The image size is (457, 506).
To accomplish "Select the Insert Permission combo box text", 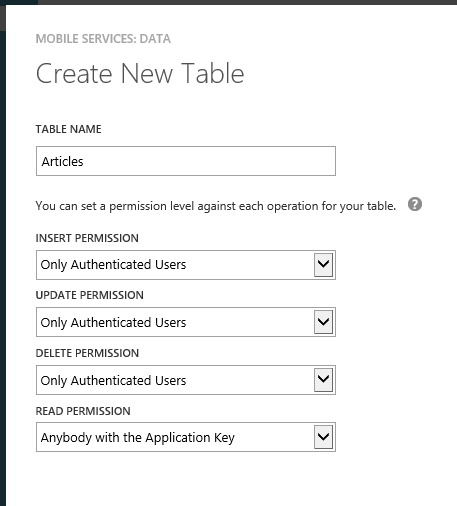I will pyautogui.click(x=113, y=265).
